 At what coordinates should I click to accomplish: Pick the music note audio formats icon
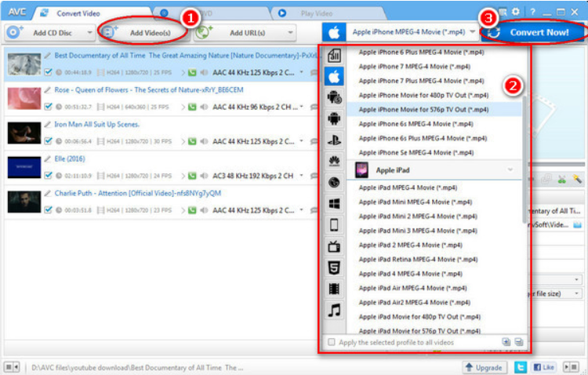(x=334, y=310)
